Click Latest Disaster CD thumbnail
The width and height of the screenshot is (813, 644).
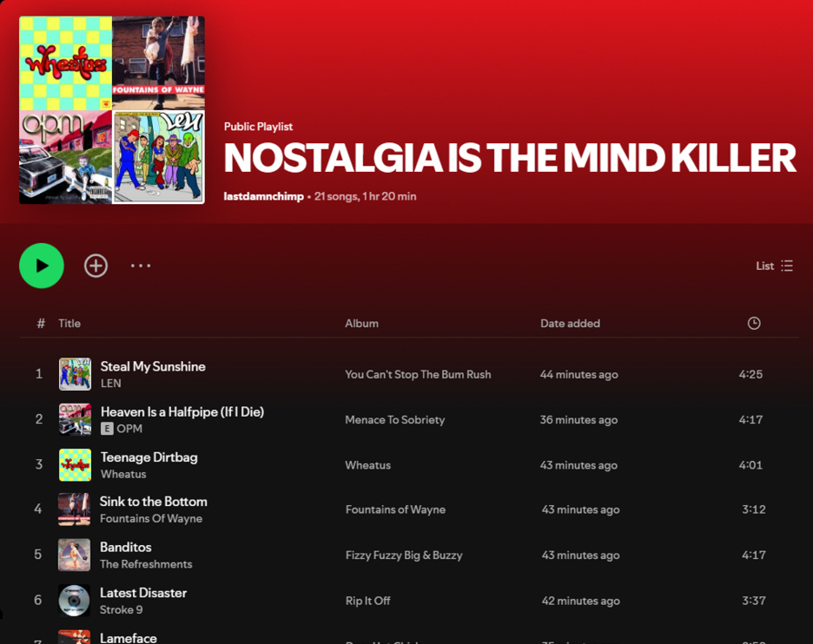[x=74, y=601]
